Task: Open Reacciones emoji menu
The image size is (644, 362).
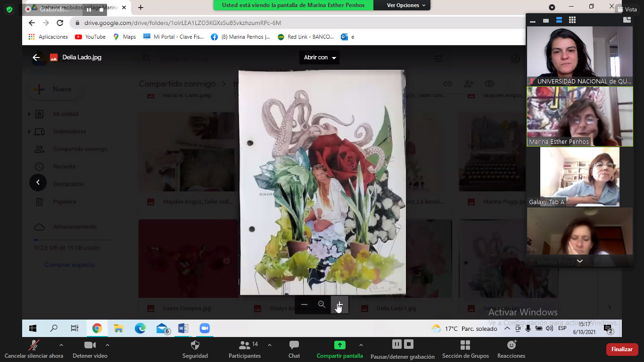Action: tap(511, 345)
